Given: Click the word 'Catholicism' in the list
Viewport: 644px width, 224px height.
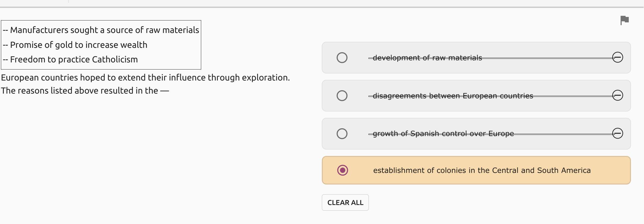Looking at the screenshot, I should point(115,59).
